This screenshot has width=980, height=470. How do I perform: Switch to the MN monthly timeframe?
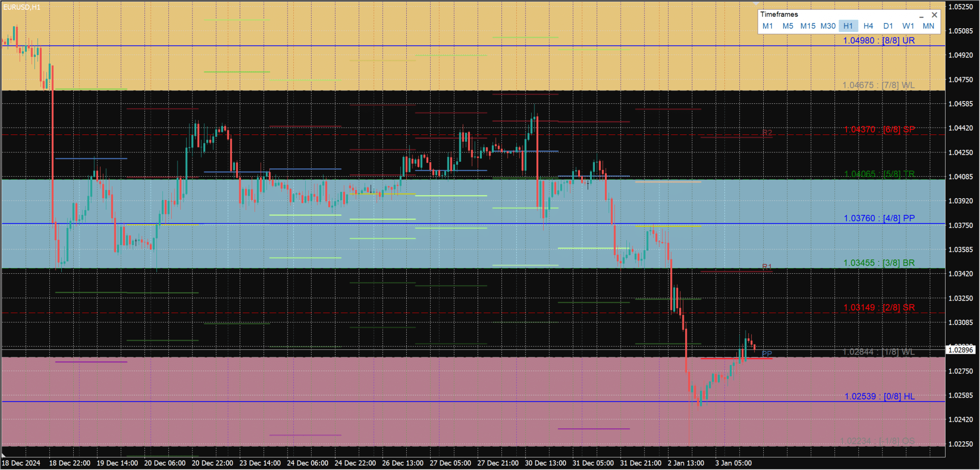pos(928,26)
